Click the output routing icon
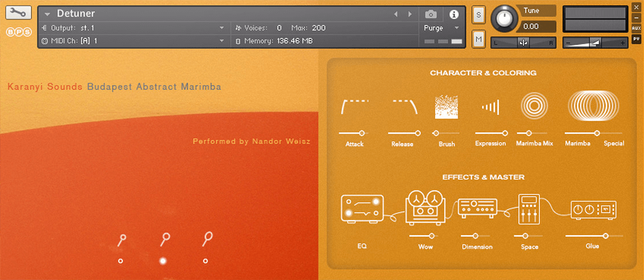Screen dimensions: 644x280 click(45, 28)
